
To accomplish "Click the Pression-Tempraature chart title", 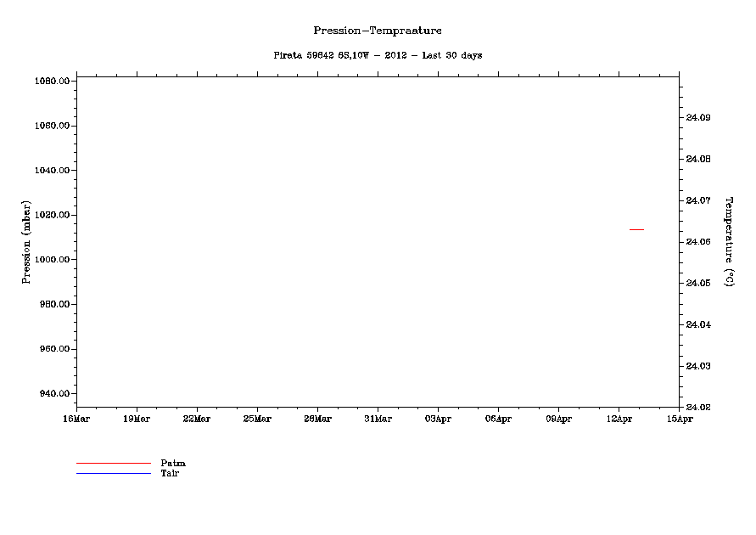I will click(x=378, y=31).
